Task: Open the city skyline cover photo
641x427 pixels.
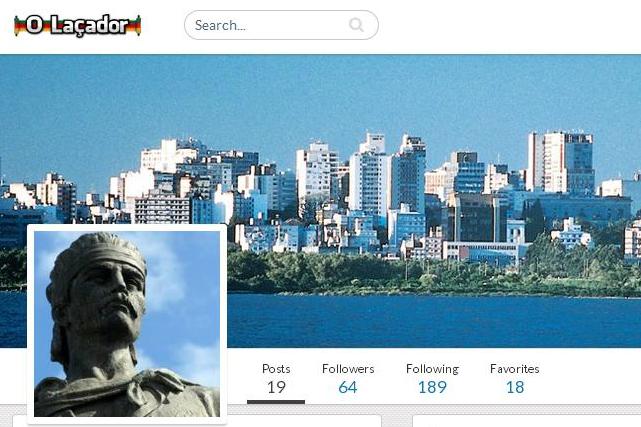Action: 320,201
